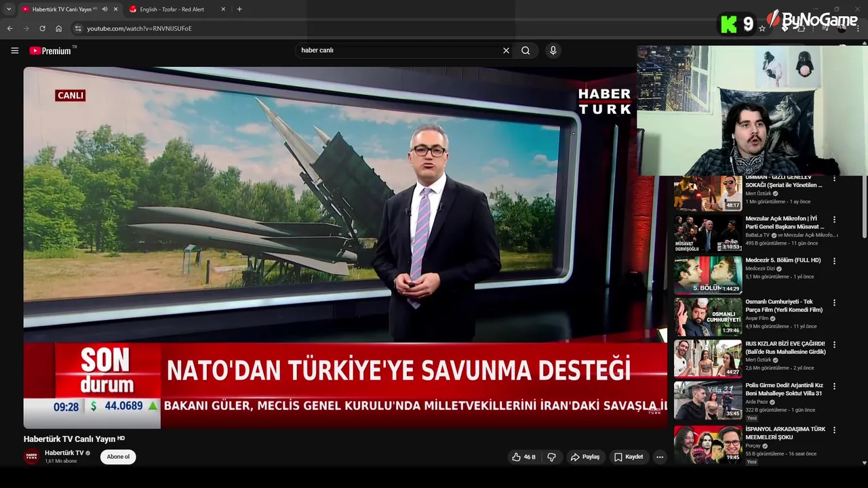868x488 pixels.
Task: Open Rus Kızlar thumbnail 44:27
Action: [x=707, y=358]
